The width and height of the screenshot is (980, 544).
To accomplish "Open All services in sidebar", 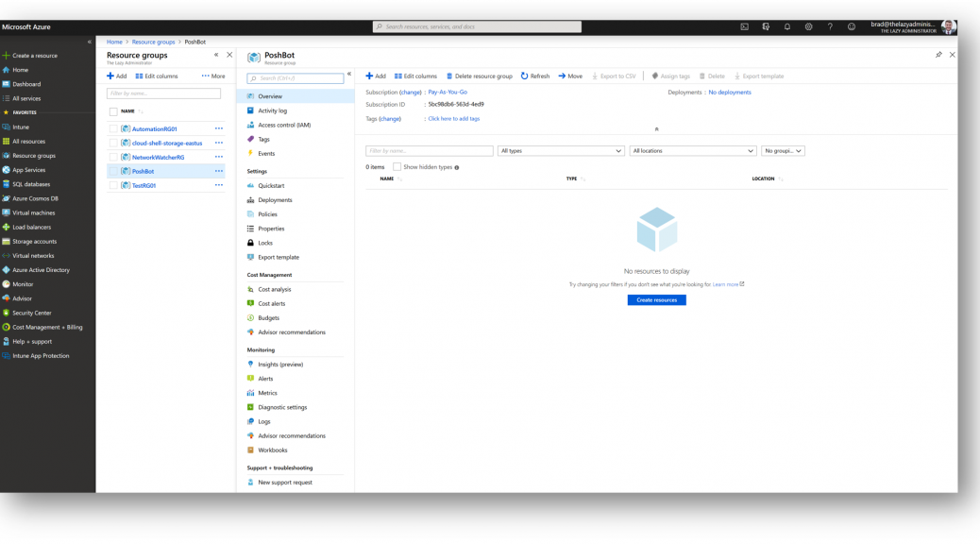I will point(22,99).
